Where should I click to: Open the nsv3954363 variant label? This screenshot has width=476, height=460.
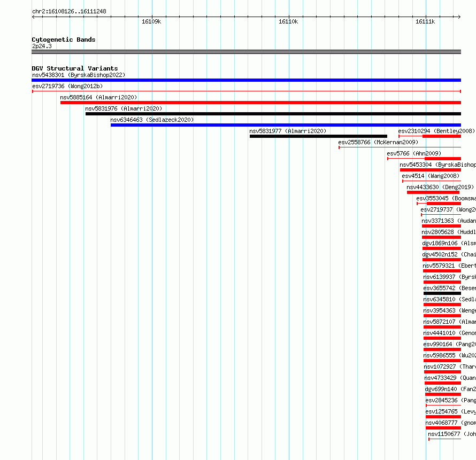[x=450, y=310]
